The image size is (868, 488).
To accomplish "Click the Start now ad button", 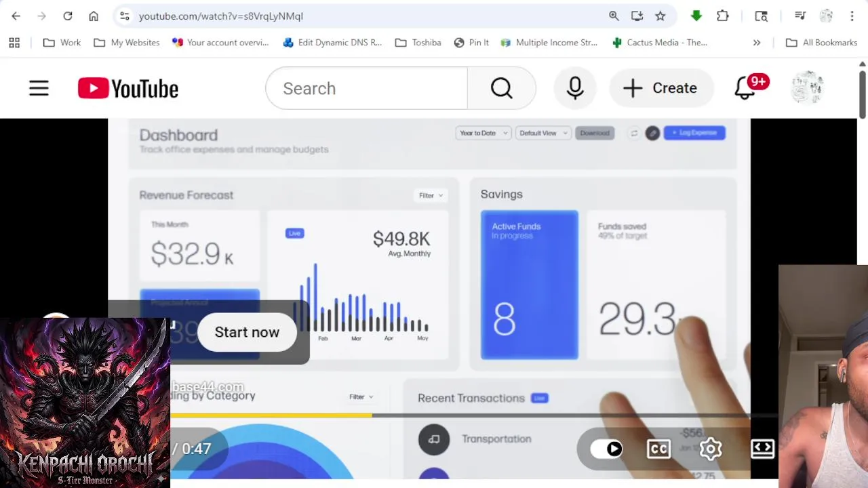I will coord(247,332).
